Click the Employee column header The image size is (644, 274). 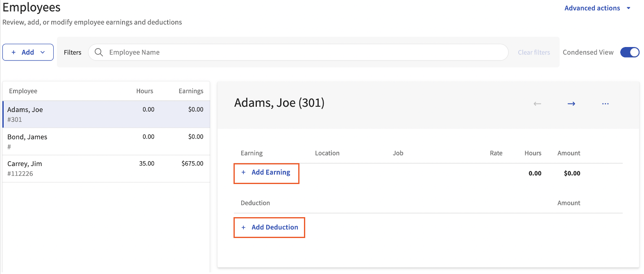[x=23, y=91]
